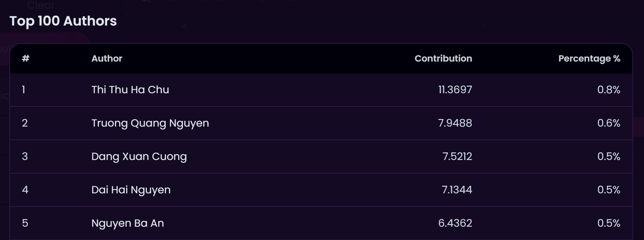This screenshot has height=240, width=644.
Task: Click the # rank column header
Action: click(25, 58)
